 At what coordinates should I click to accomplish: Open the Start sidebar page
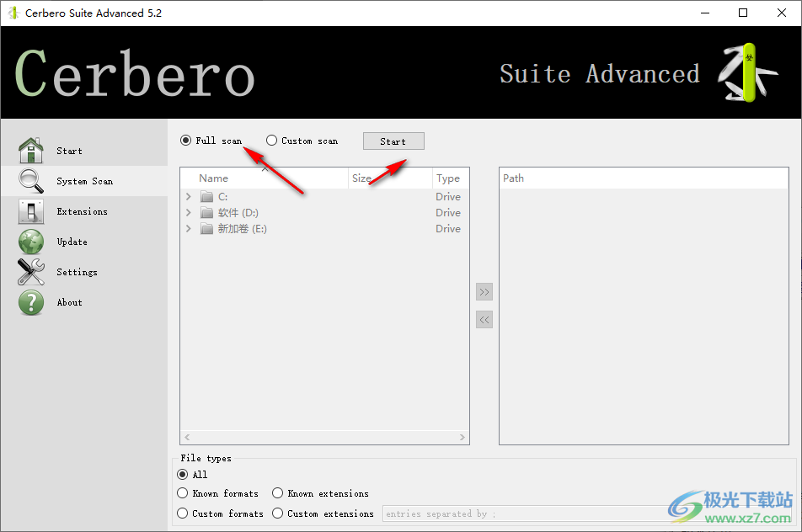(x=84, y=151)
